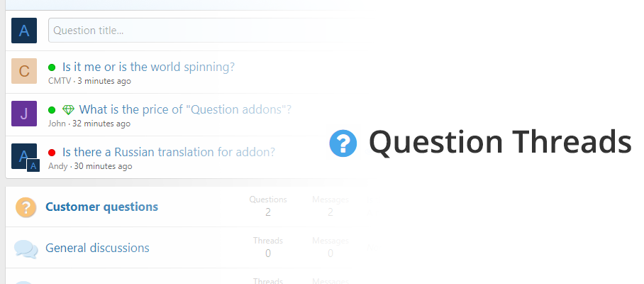
Task: Go to the General discussions forum
Action: coord(97,248)
